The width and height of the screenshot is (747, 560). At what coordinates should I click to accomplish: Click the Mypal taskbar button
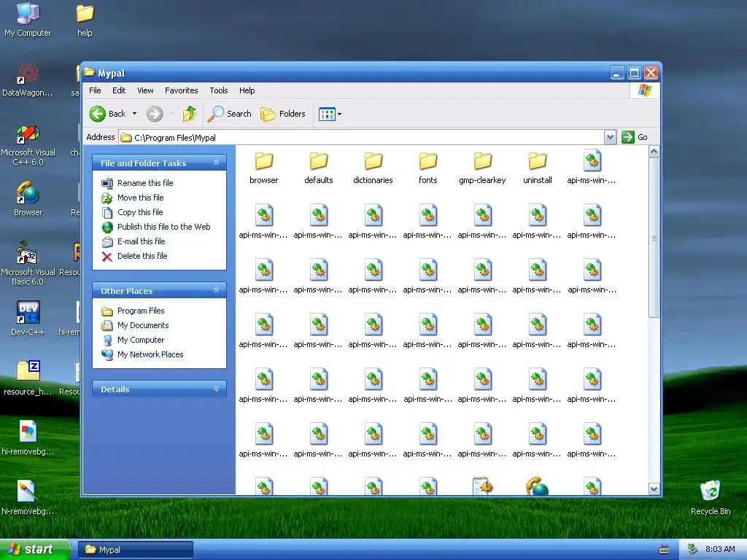pos(135,550)
